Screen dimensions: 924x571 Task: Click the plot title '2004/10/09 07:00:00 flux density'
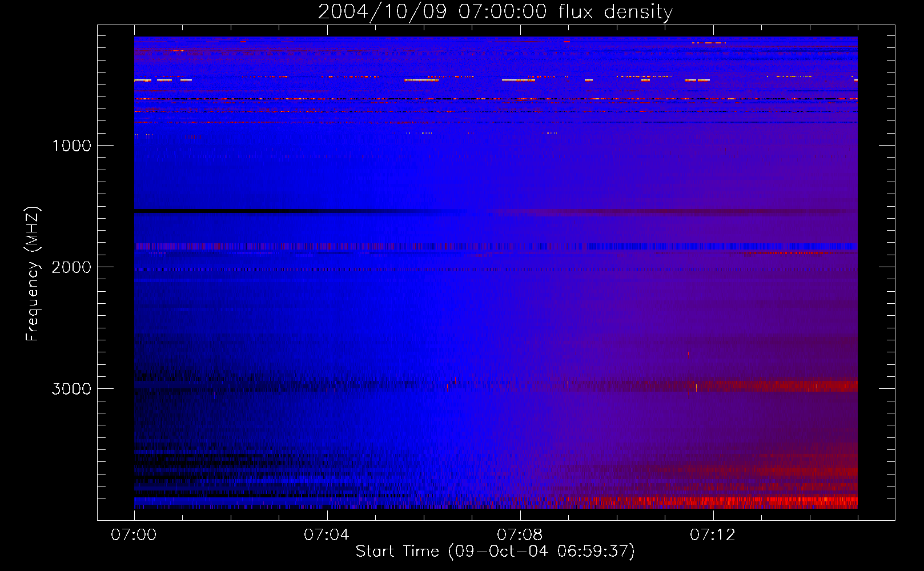click(495, 11)
